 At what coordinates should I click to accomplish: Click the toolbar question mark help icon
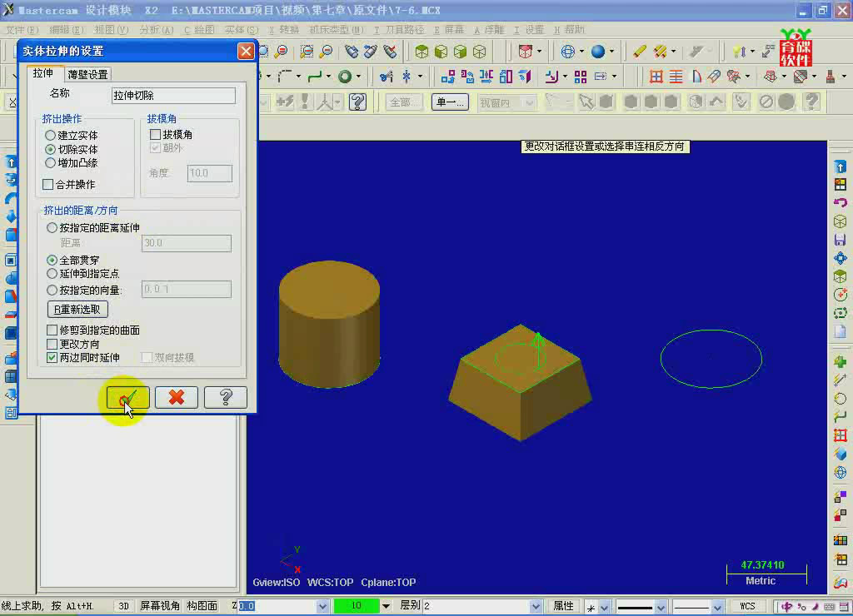coord(357,102)
